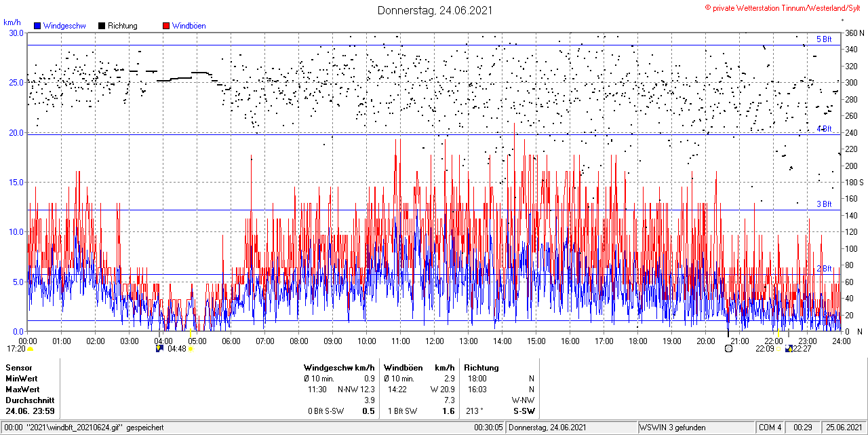The width and height of the screenshot is (868, 435).
Task: Click the 11:30 max wind time
Action: tap(318, 390)
